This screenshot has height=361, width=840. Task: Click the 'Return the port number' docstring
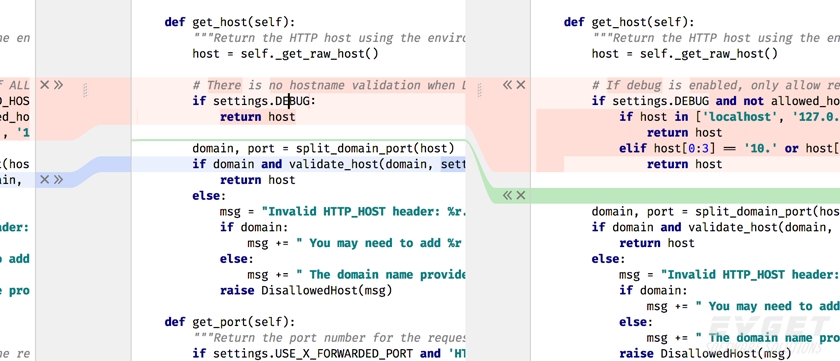click(x=329, y=337)
